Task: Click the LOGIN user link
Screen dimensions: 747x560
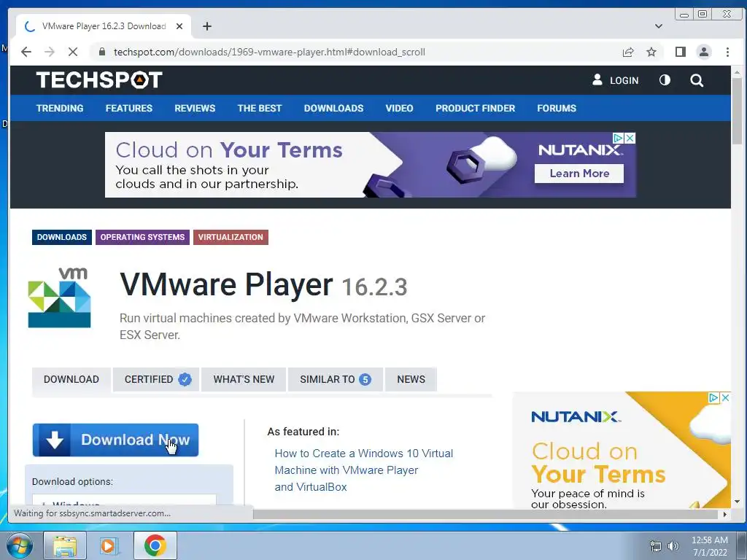Action: click(615, 80)
